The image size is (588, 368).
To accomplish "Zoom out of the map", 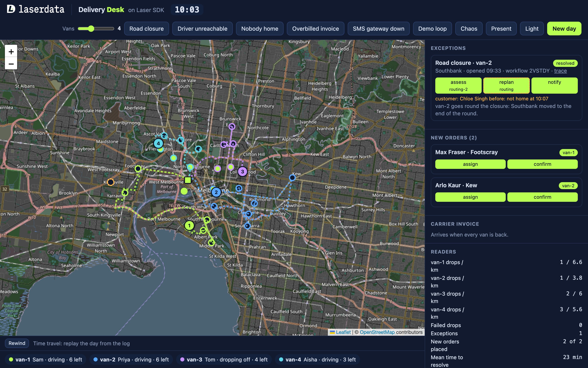I will coord(11,64).
